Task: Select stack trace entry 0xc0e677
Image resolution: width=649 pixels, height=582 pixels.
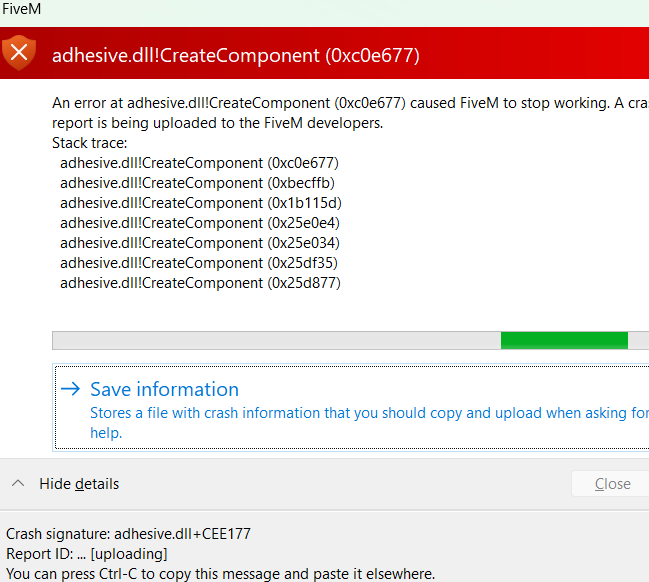Action: tap(200, 163)
